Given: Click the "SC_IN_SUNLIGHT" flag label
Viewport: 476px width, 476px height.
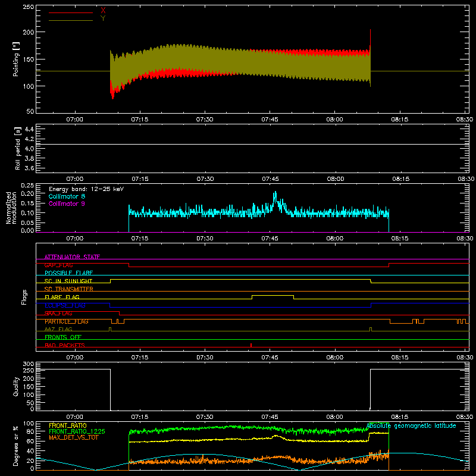Looking at the screenshot, I should (68, 281).
